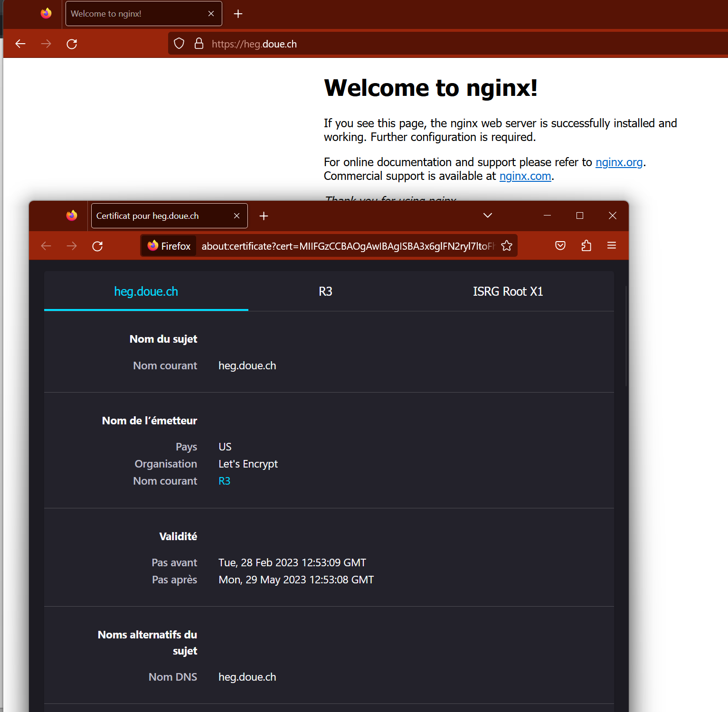Open a new tab in the certificate window

[264, 216]
